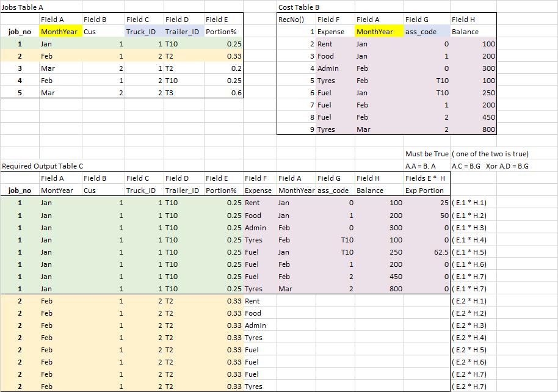Select the "A.A = B. A" condition cell

tap(421, 165)
